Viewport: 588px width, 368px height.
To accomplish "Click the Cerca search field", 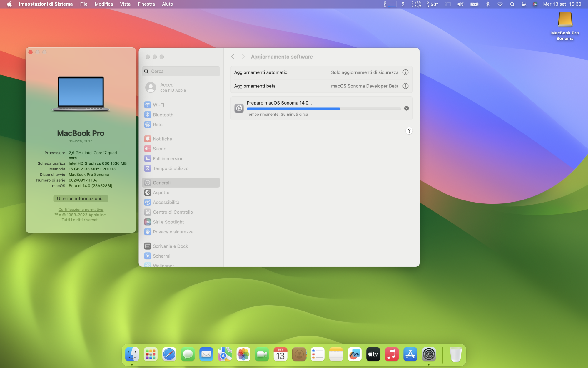I will coord(181,71).
